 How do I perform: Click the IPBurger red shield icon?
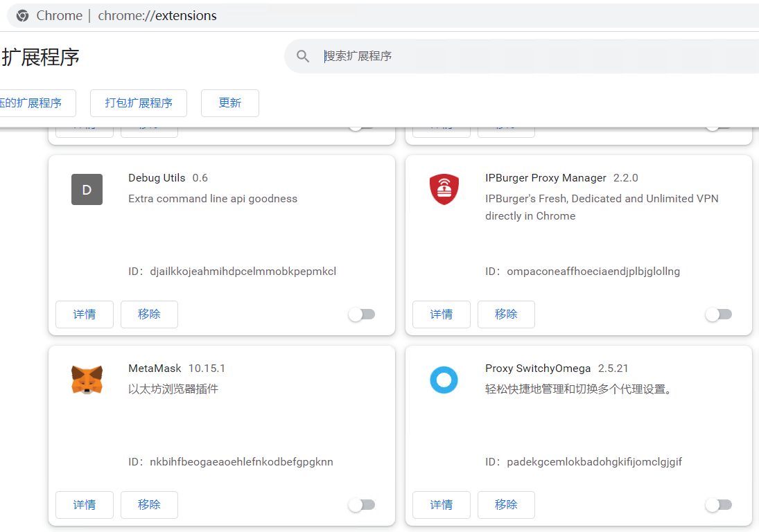pos(444,189)
